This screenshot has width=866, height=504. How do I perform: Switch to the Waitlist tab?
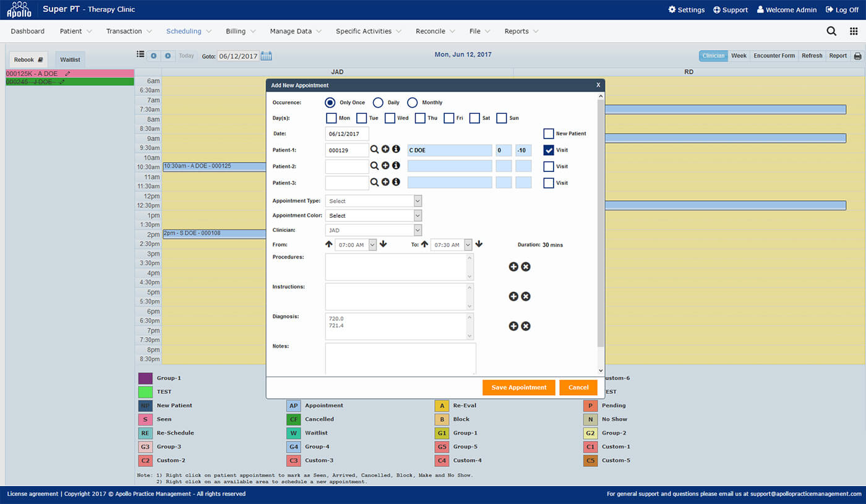click(x=69, y=59)
